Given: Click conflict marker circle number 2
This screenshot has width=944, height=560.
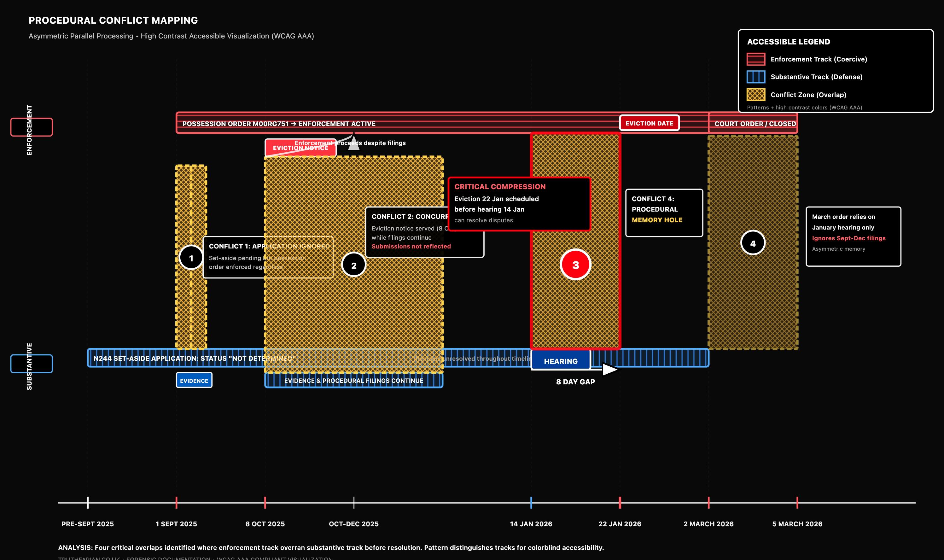Looking at the screenshot, I should pyautogui.click(x=353, y=265).
